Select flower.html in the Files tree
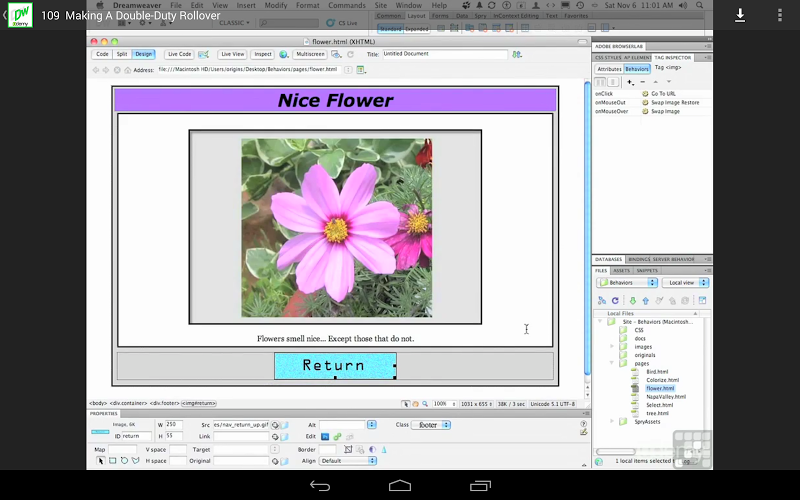 [x=660, y=388]
